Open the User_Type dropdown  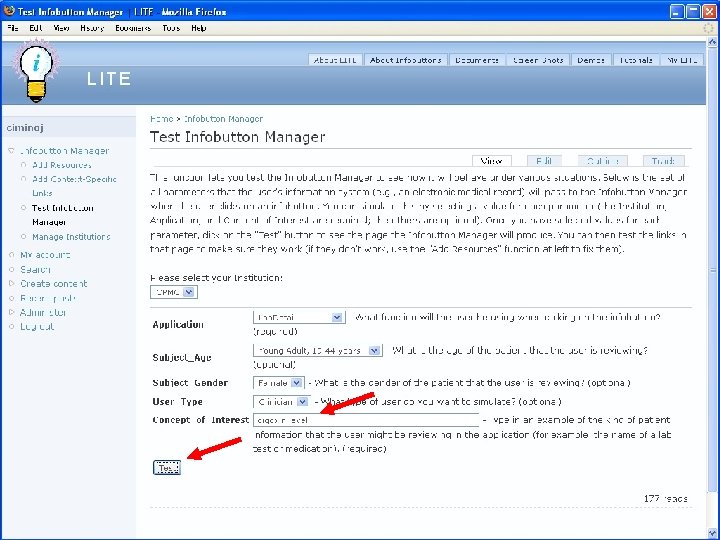[x=281, y=401]
